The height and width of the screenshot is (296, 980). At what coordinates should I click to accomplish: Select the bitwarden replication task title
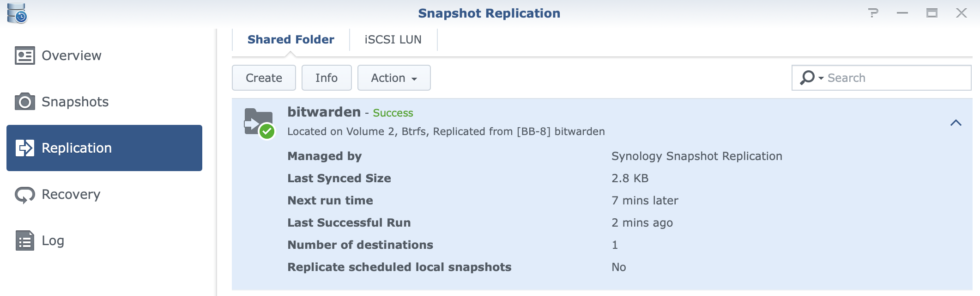coord(324,112)
